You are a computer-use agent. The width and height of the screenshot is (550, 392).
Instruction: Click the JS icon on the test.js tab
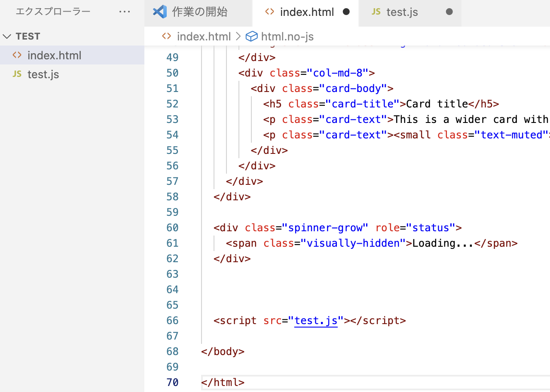tap(376, 12)
